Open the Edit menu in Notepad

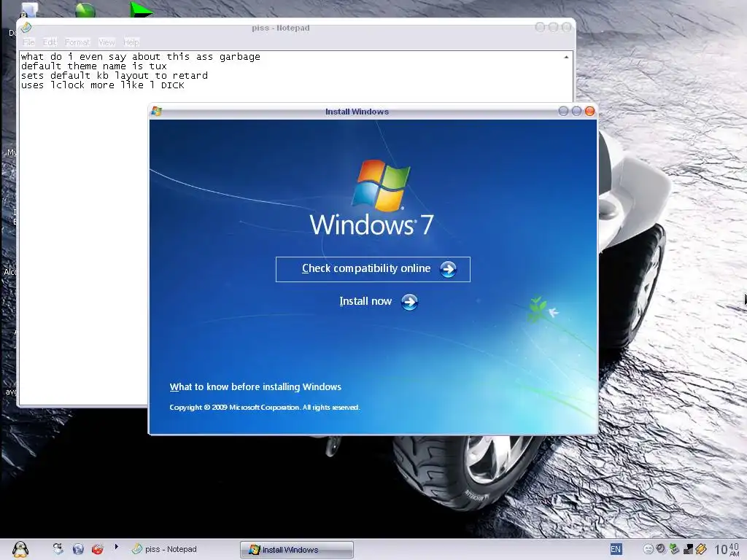pyautogui.click(x=50, y=42)
